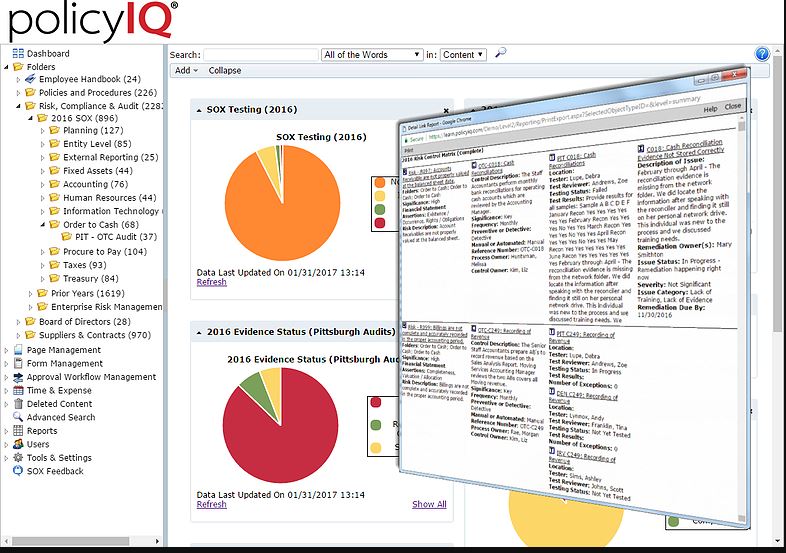Collapse the SOX Testing (2016) panel triangle
Screen dimensions: 786x553
[x=199, y=110]
